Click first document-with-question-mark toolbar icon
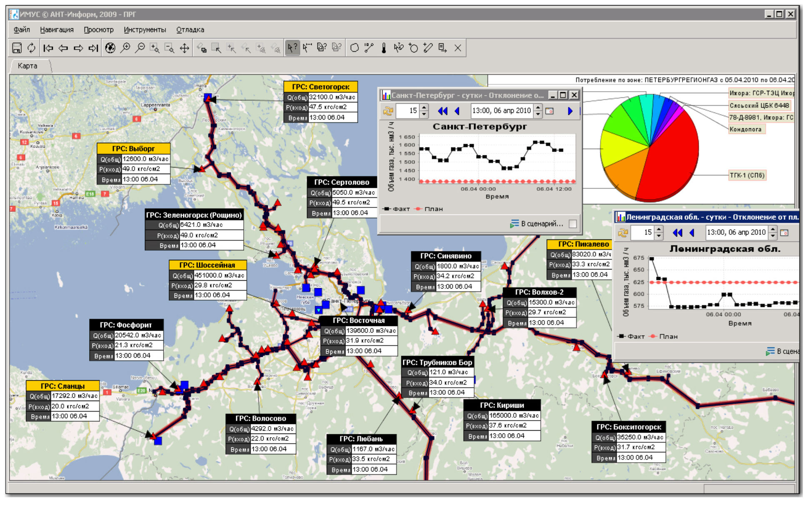 322,48
